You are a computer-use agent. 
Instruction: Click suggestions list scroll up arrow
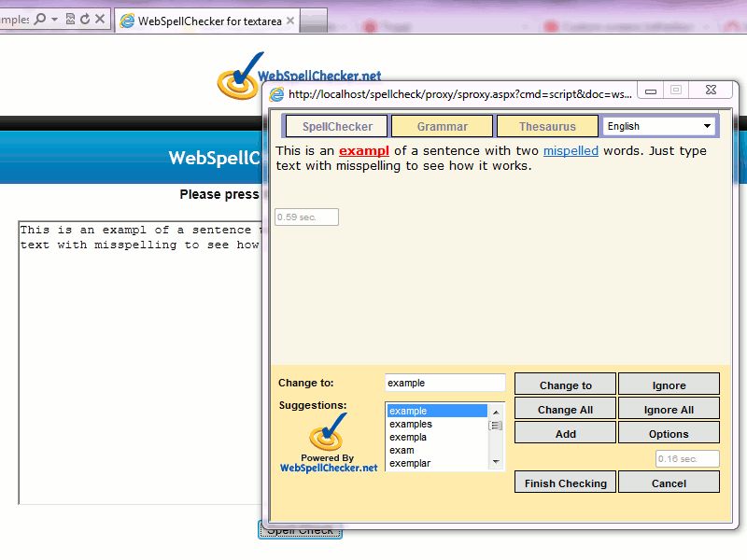click(496, 412)
